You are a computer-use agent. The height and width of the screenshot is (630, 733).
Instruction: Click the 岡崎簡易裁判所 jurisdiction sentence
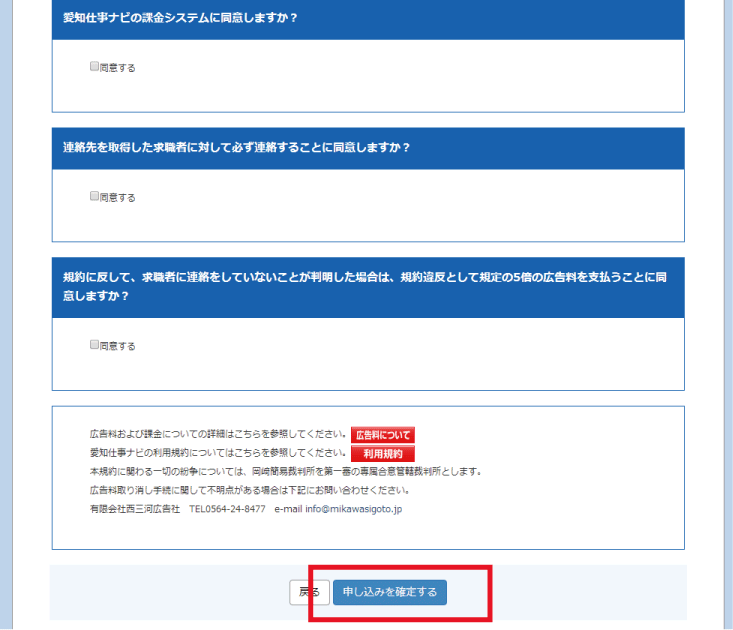pos(285,472)
